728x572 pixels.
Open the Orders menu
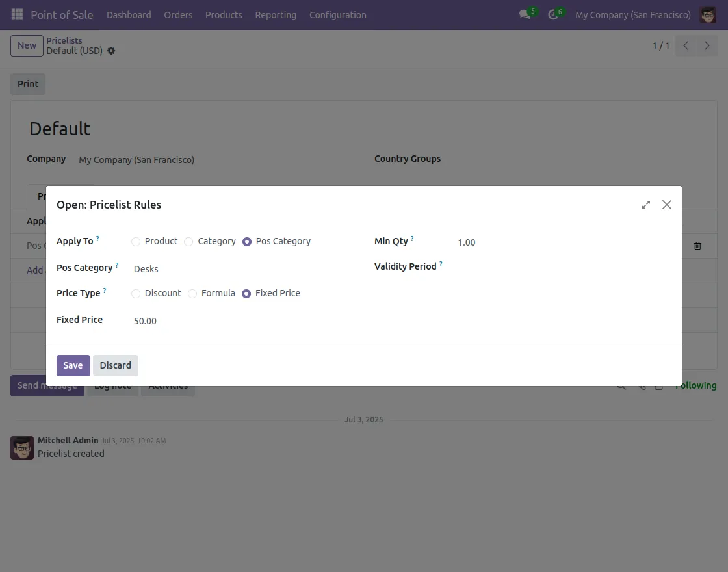pos(178,15)
